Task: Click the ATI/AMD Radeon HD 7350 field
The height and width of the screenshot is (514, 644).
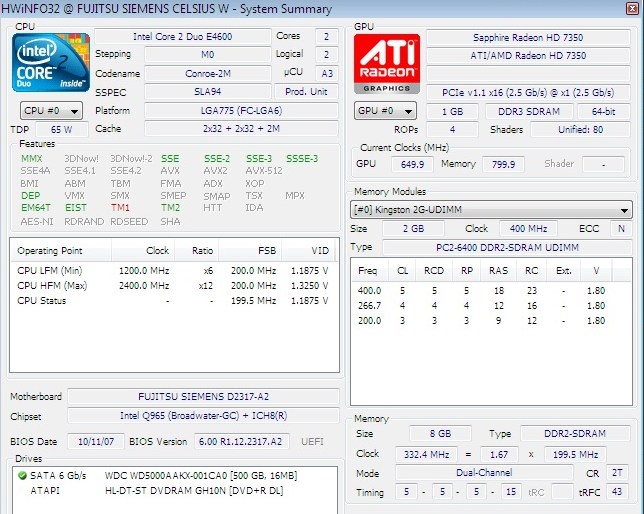Action: (x=528, y=55)
